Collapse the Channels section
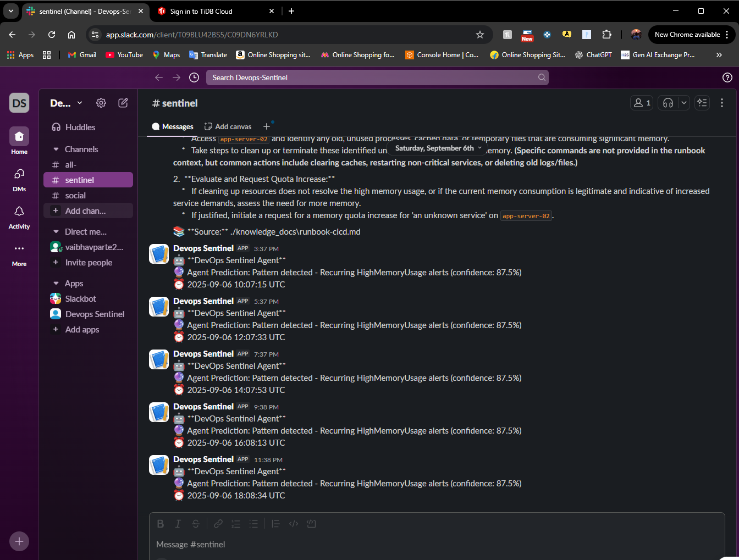 tap(56, 149)
